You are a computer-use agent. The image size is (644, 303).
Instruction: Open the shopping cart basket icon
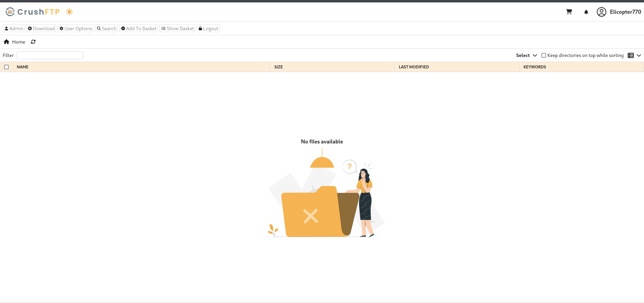pyautogui.click(x=569, y=12)
